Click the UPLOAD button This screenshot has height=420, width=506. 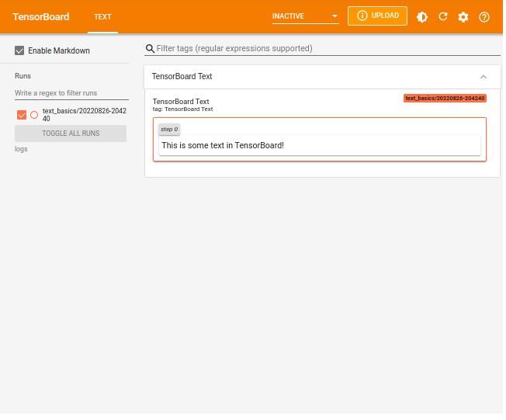[x=377, y=16]
